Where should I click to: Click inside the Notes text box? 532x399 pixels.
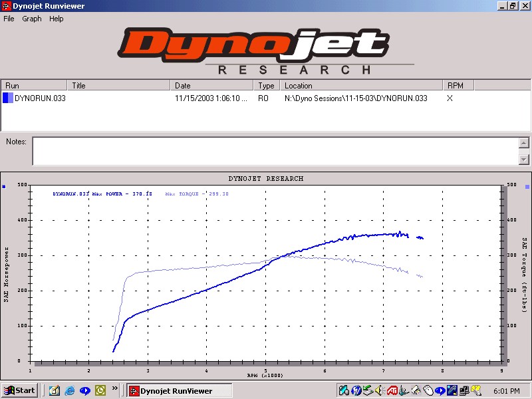[275, 151]
